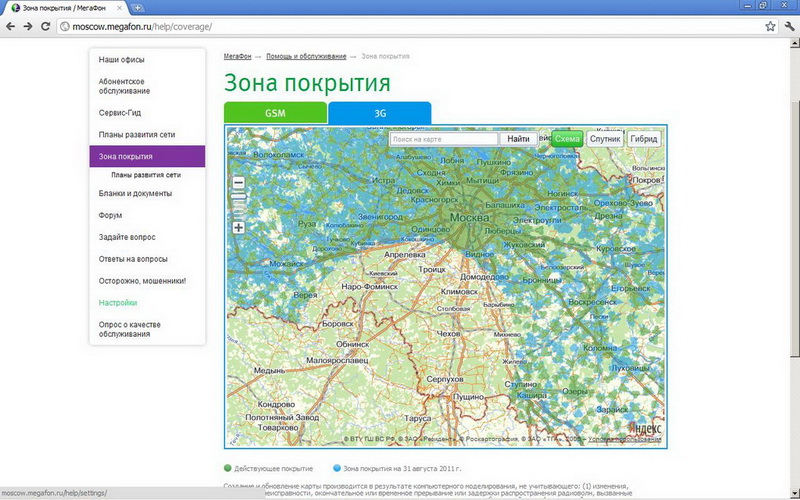Click the Зона покрытия page heading
The width and height of the screenshot is (800, 500).
(307, 83)
